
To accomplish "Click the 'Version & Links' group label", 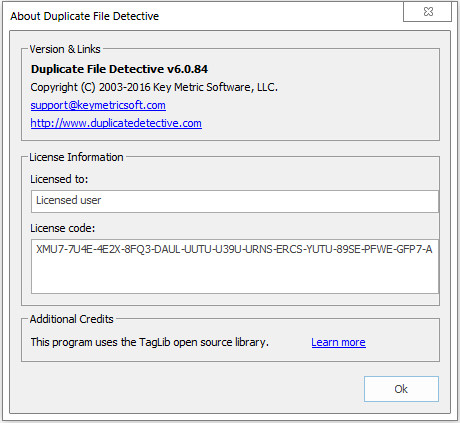I will (65, 49).
